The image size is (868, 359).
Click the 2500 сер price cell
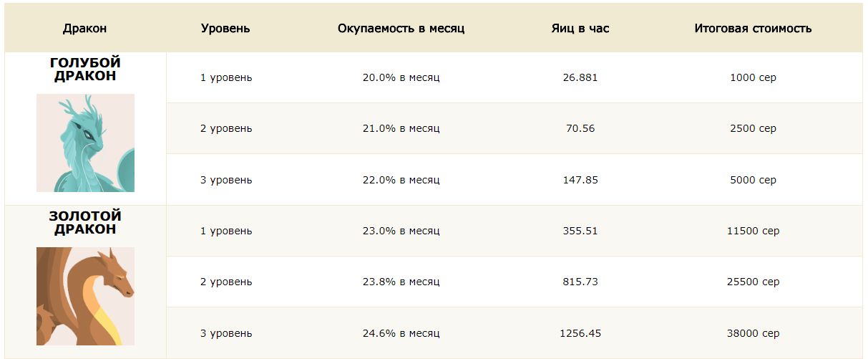(x=753, y=129)
